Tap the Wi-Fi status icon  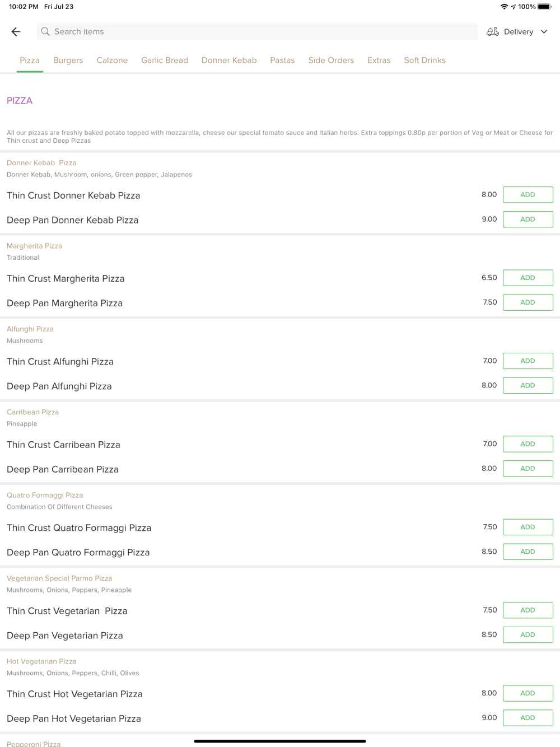pyautogui.click(x=504, y=7)
